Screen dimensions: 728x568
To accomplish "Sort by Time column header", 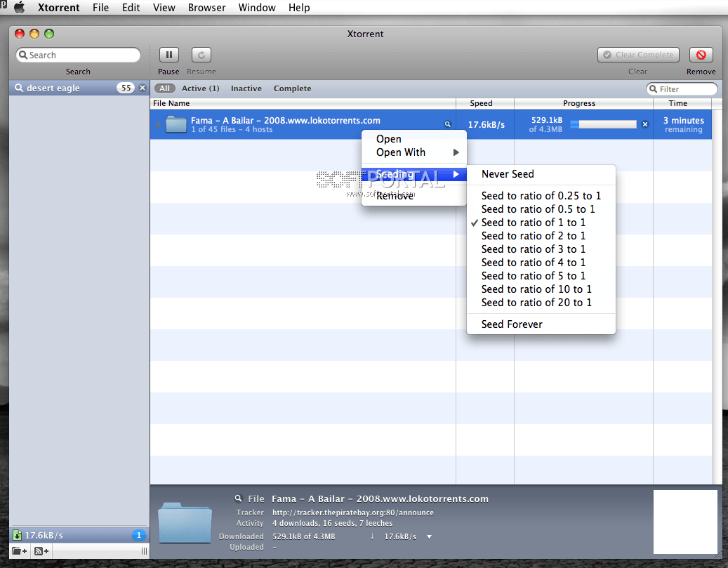I will [682, 103].
